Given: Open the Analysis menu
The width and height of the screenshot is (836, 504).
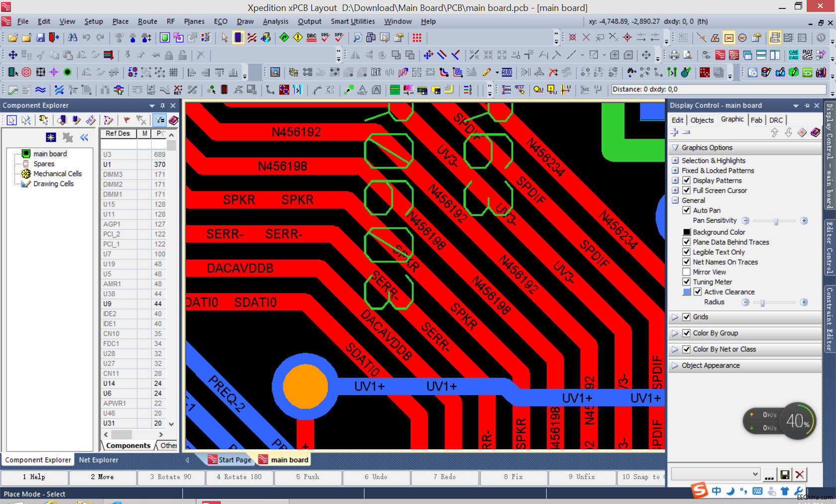Looking at the screenshot, I should point(276,21).
